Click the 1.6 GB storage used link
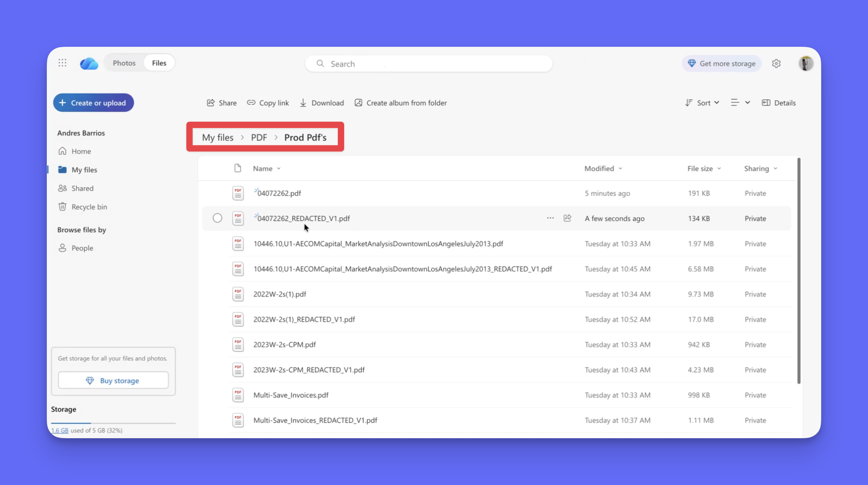The height and width of the screenshot is (485, 868). 60,430
